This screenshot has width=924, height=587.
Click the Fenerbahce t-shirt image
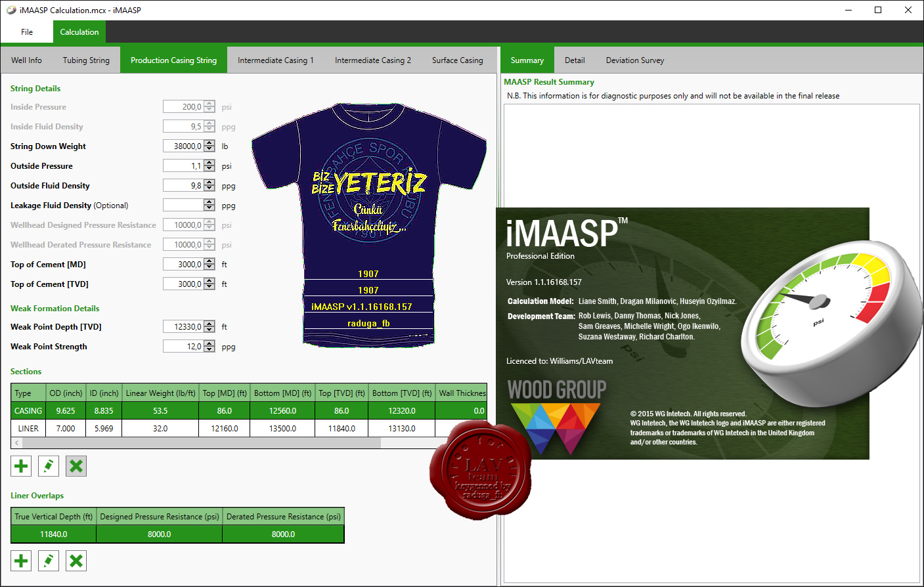pos(369,225)
